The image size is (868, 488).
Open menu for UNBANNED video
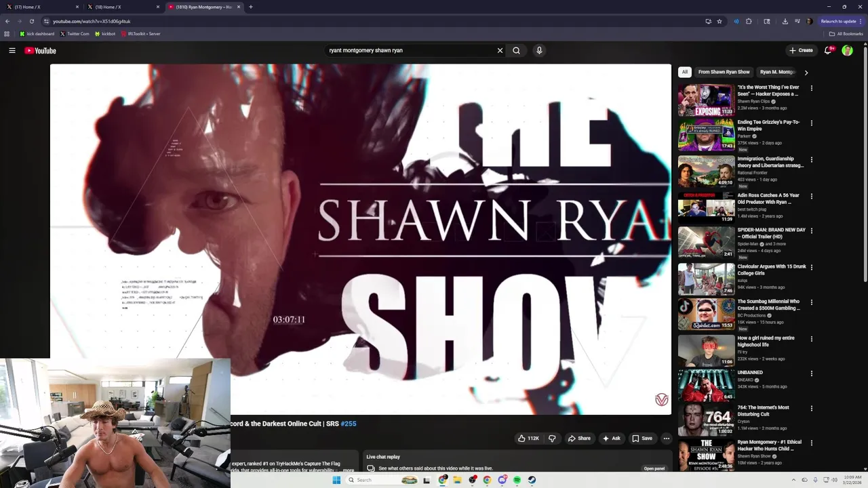[x=811, y=373]
